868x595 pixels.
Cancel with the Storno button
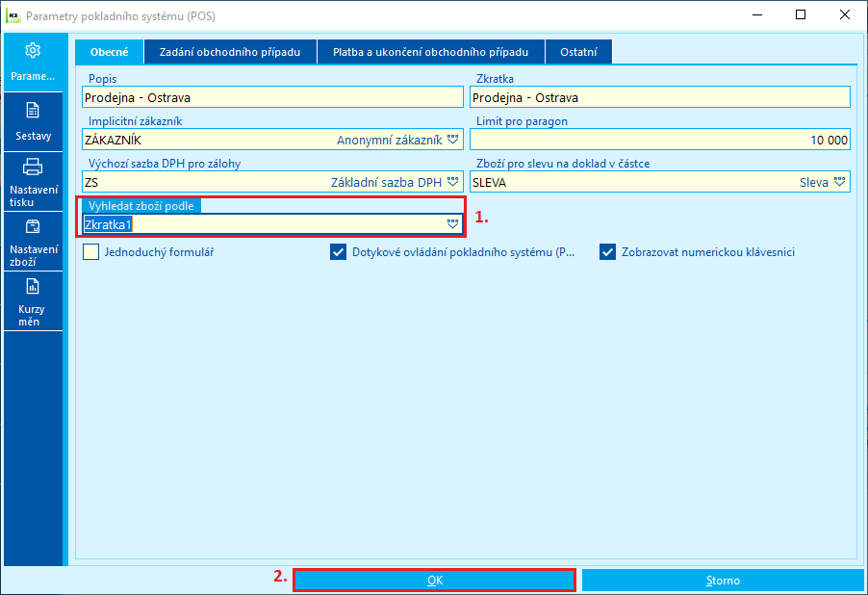tap(723, 580)
